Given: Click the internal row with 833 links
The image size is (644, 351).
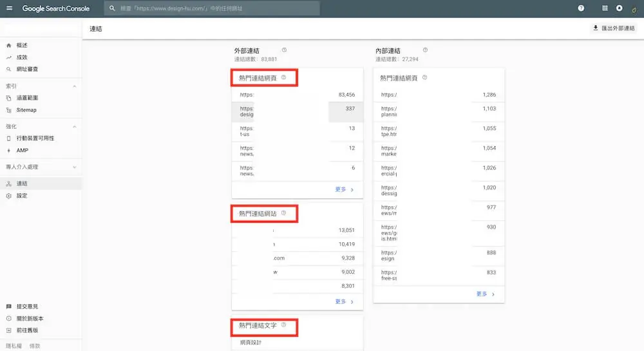Looking at the screenshot, I should pos(439,276).
